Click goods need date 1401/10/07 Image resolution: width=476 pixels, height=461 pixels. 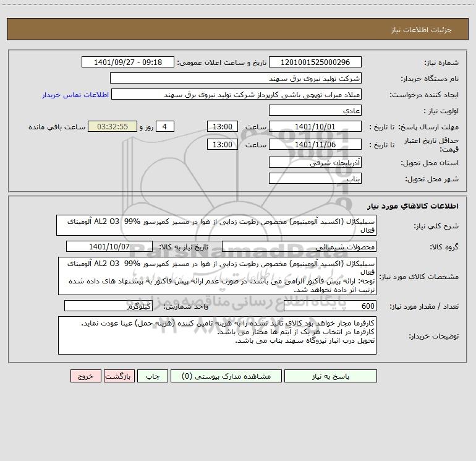click(x=109, y=246)
